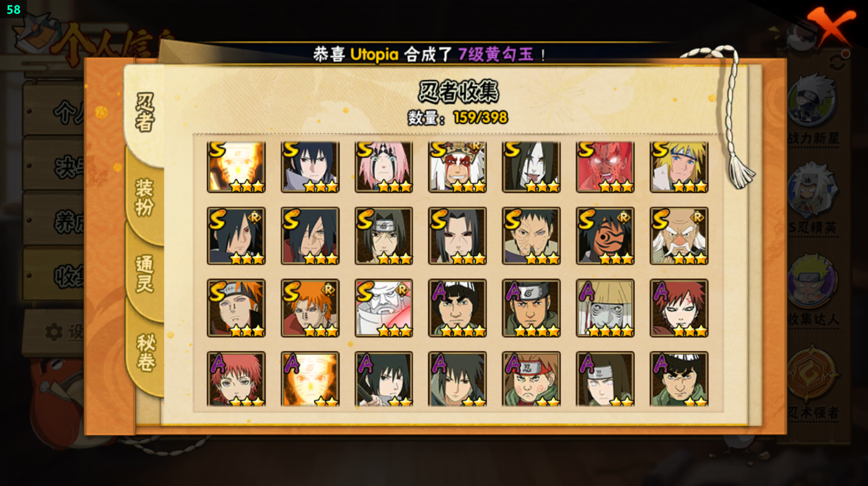Choose the red-haired Gaara A-rank ninja card
The height and width of the screenshot is (486, 868).
[679, 308]
